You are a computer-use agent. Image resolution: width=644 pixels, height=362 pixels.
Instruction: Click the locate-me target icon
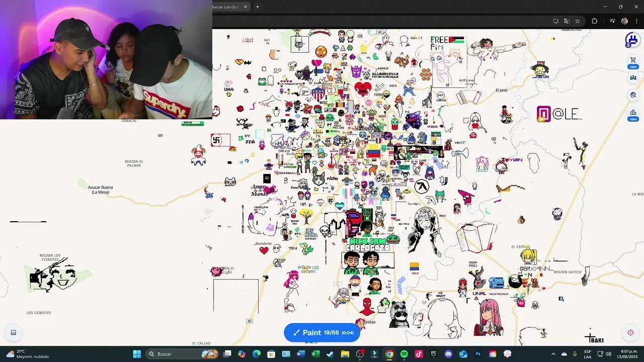point(630,332)
